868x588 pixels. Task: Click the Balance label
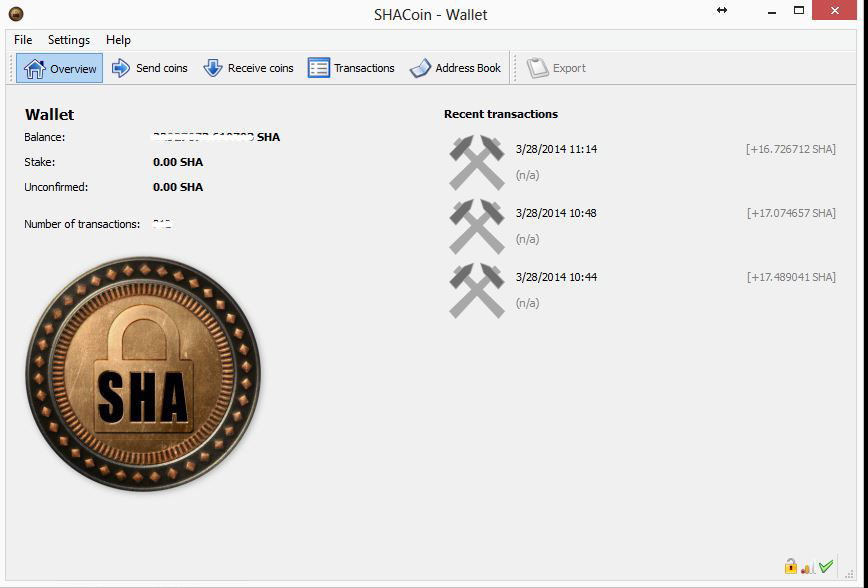(x=44, y=137)
